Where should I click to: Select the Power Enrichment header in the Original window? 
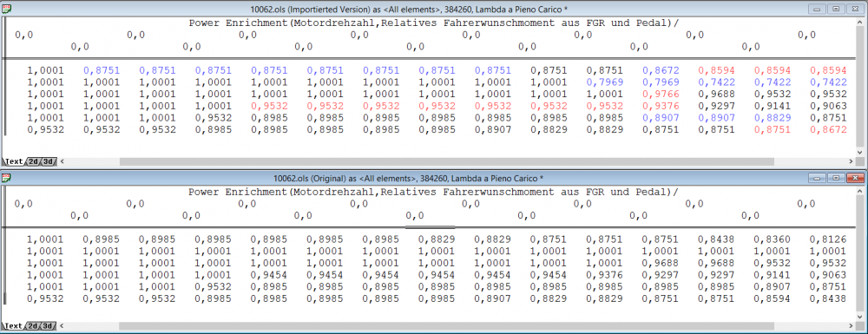tap(434, 192)
